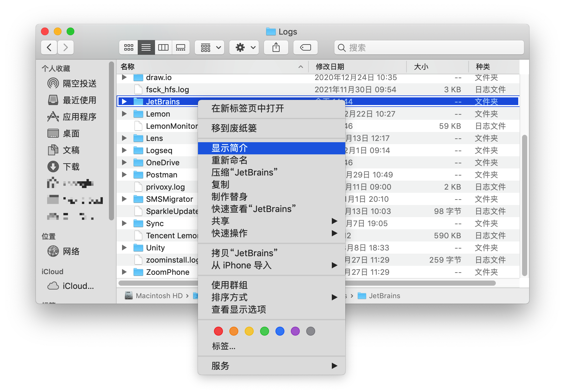Select the ZoomPhone folder icon
565x392 pixels.
[x=138, y=272]
